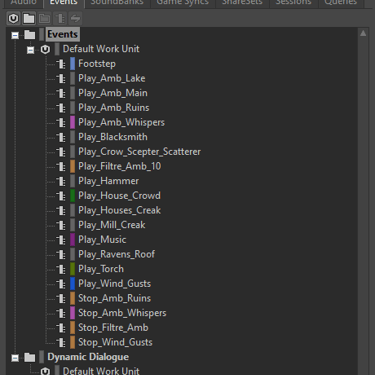Viewport: 375px width, 375px height.
Task: Click the event icon beside Play_Amb_Whispers
Action: click(x=61, y=122)
